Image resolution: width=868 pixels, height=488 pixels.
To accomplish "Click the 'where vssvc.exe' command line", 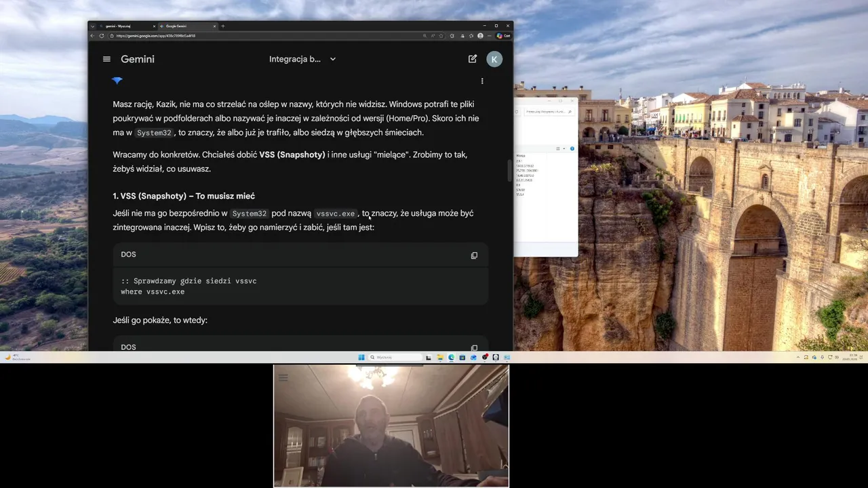I will pos(153,291).
